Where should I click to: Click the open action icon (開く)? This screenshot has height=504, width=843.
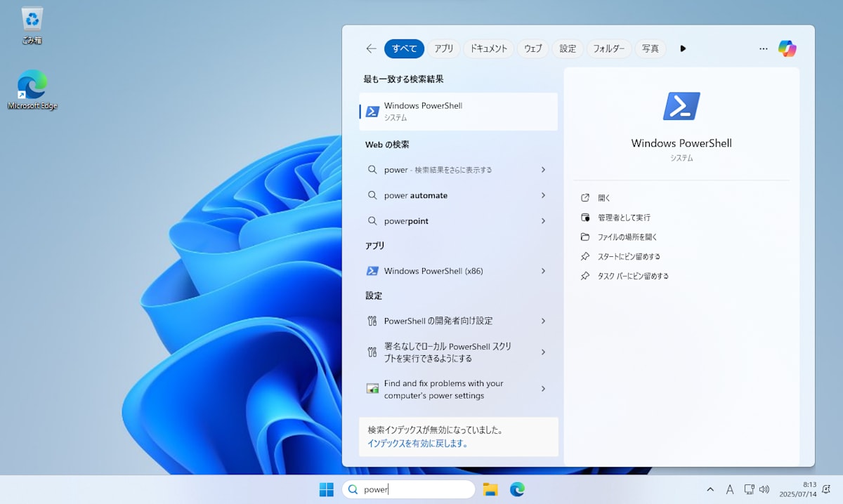click(x=585, y=198)
